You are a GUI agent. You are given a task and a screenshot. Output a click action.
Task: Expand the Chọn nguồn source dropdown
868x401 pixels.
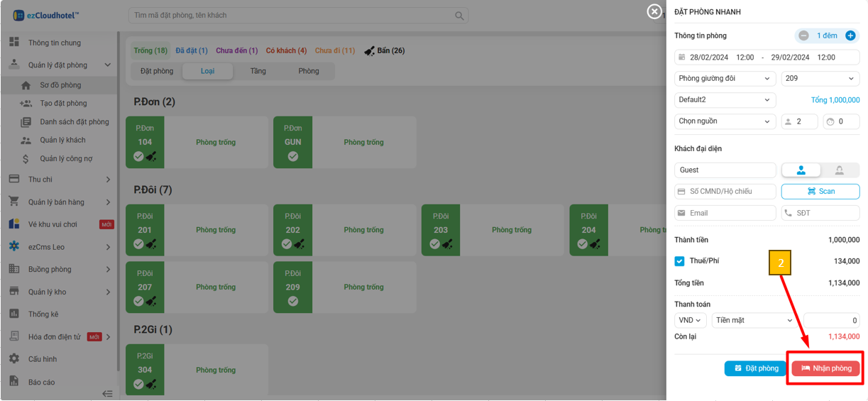tap(725, 121)
